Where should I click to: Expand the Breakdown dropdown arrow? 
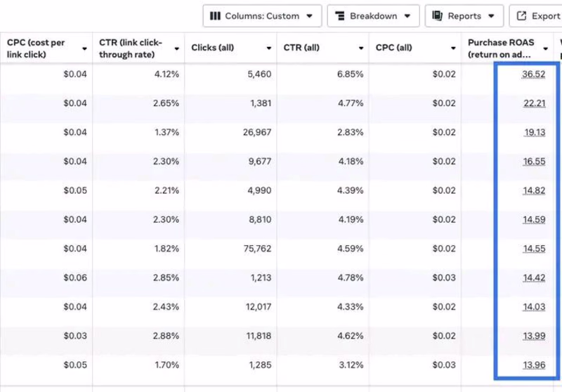pos(407,16)
